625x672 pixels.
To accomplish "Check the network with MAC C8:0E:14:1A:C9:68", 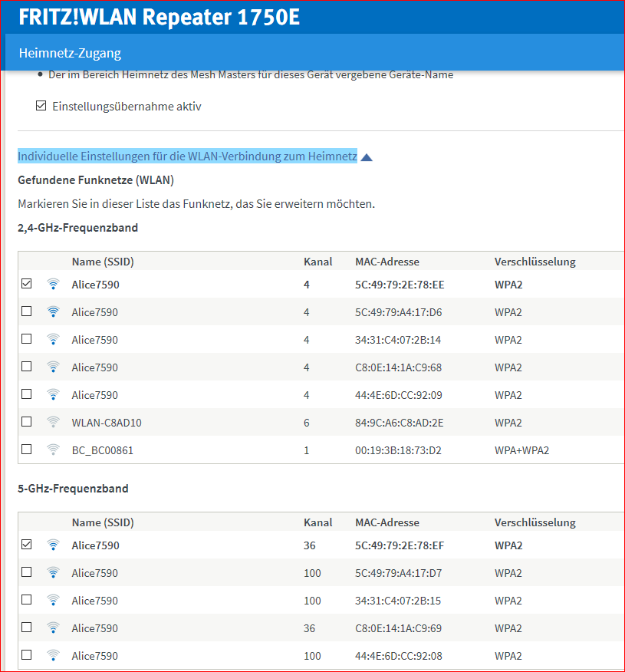I will coord(27,366).
